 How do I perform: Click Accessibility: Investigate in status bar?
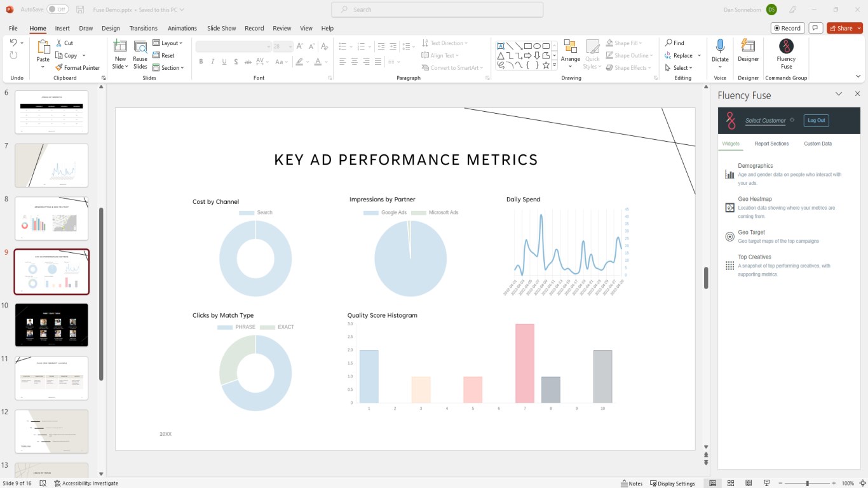click(86, 484)
